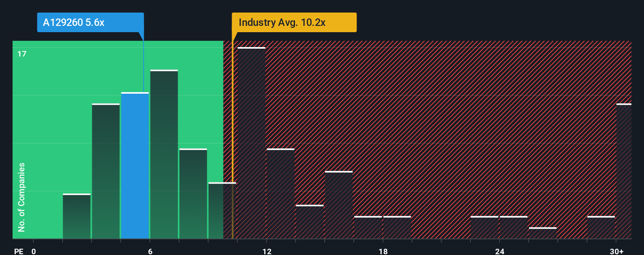Click the No. of Companies axis title
This screenshot has width=644, height=255.
[22, 197]
